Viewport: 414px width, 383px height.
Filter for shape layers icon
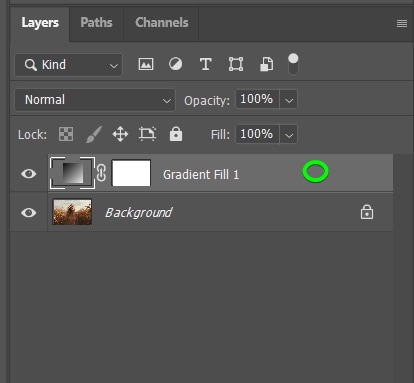point(236,64)
